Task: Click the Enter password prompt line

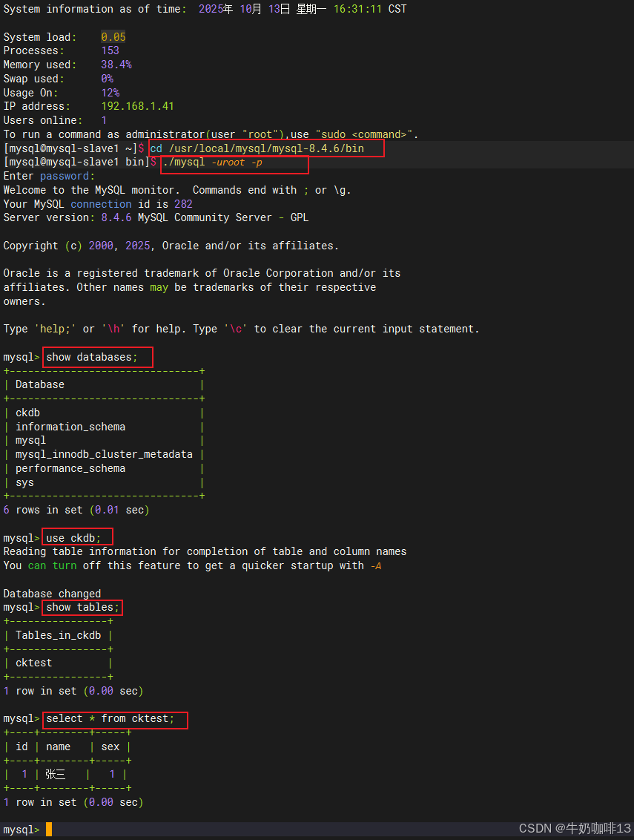Action: point(49,177)
